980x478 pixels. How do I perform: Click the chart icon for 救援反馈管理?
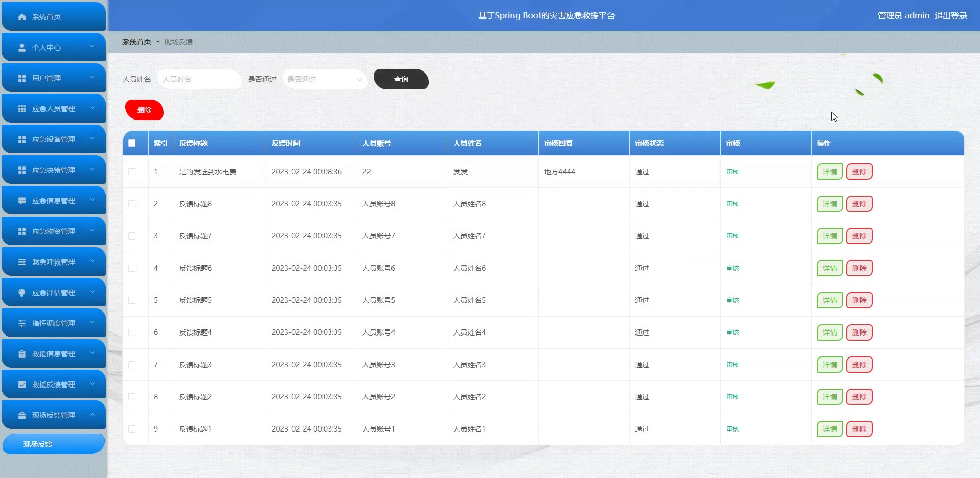tap(22, 385)
